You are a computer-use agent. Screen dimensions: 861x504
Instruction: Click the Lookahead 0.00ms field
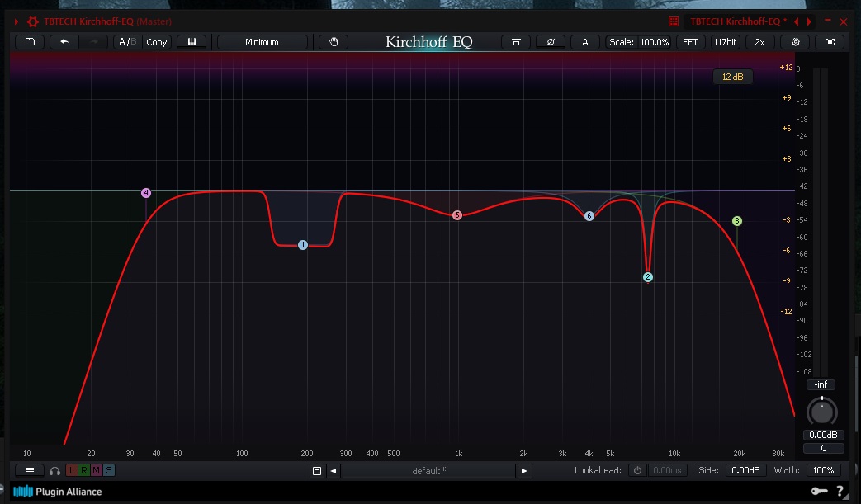click(667, 470)
